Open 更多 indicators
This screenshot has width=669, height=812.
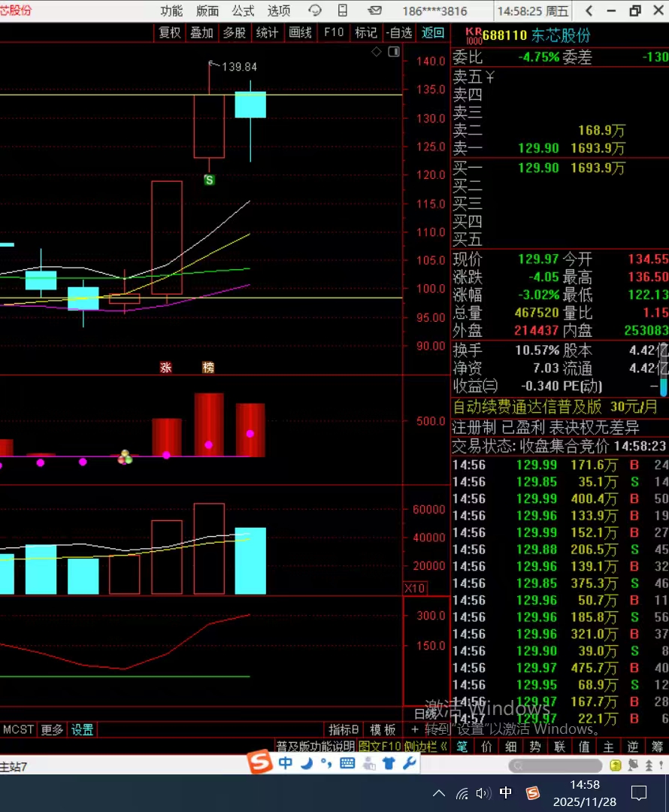pyautogui.click(x=52, y=729)
